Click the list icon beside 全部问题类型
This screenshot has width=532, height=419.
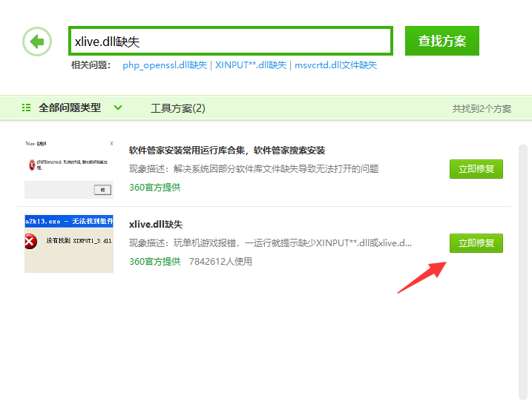point(27,108)
